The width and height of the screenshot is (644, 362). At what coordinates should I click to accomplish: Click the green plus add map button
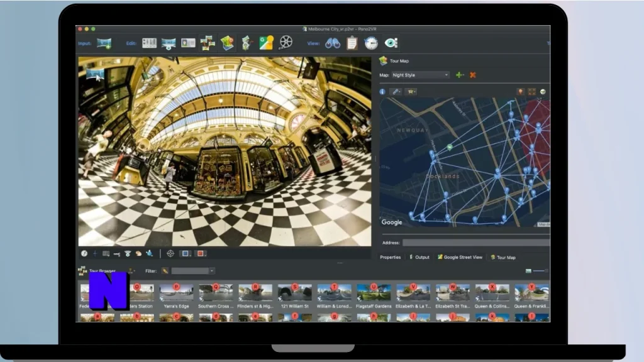coord(460,75)
